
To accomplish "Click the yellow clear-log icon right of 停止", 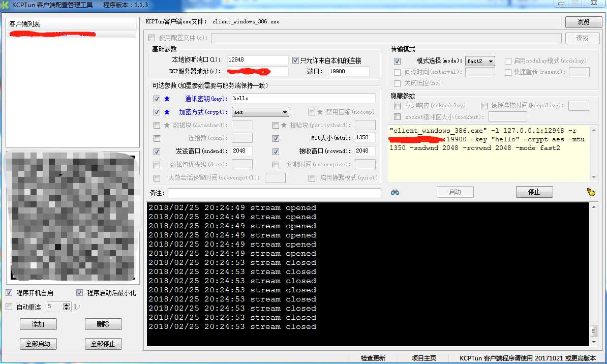I will click(591, 192).
